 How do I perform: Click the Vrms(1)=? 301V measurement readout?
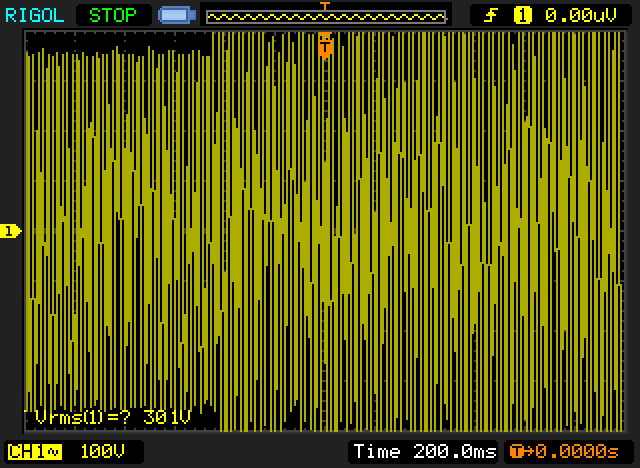coord(113,417)
